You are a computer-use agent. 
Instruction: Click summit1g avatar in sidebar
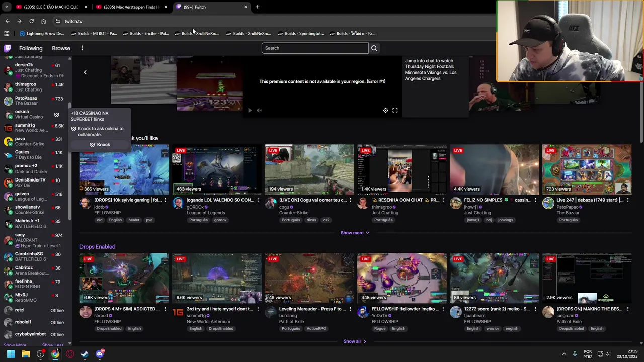click(8, 128)
